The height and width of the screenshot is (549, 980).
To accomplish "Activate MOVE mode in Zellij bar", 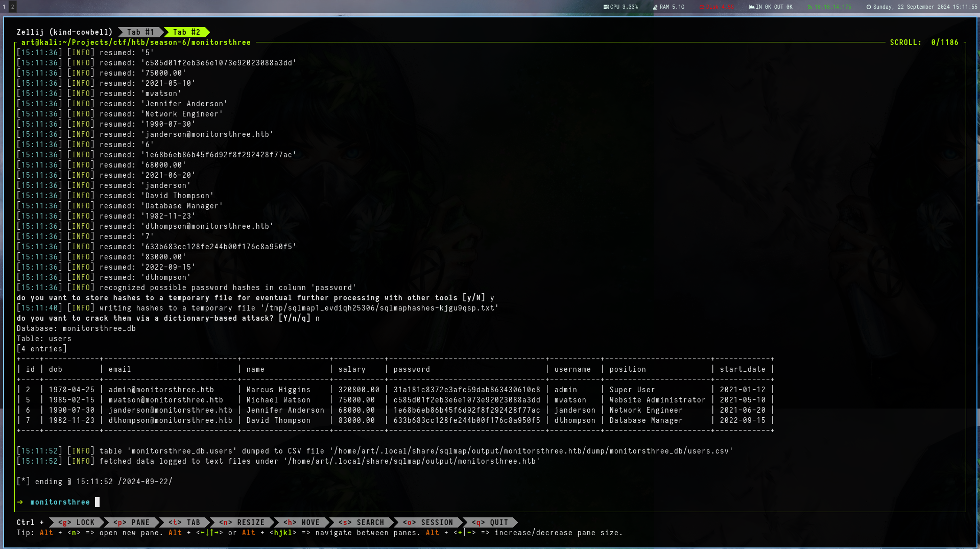I will coord(302,522).
